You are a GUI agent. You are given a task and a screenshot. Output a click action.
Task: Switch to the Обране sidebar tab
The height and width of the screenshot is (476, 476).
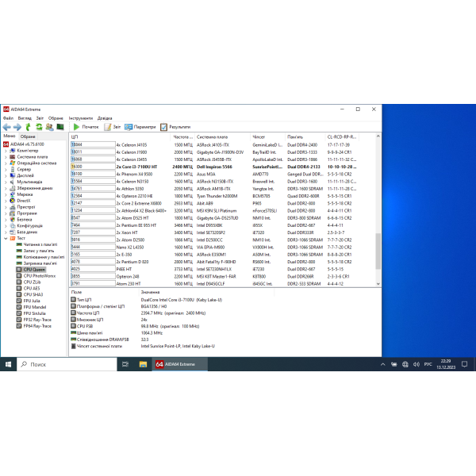click(x=28, y=136)
